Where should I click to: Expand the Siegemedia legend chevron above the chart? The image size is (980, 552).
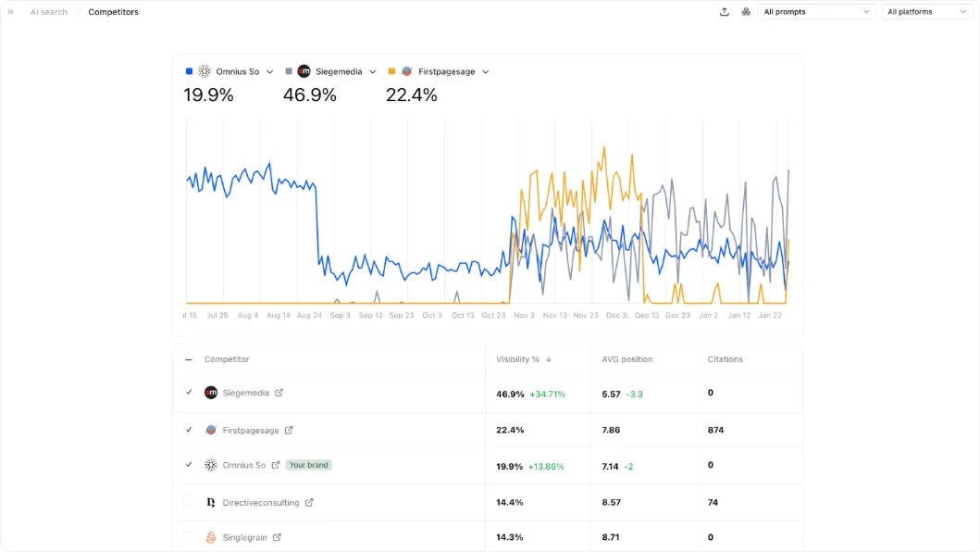click(x=373, y=70)
